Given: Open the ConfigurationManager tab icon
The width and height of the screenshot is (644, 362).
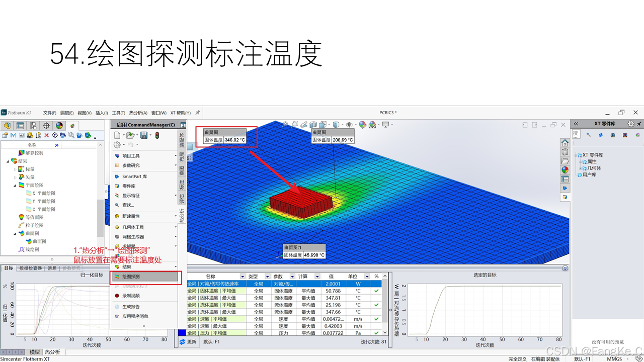Looking at the screenshot, I should click(33, 126).
